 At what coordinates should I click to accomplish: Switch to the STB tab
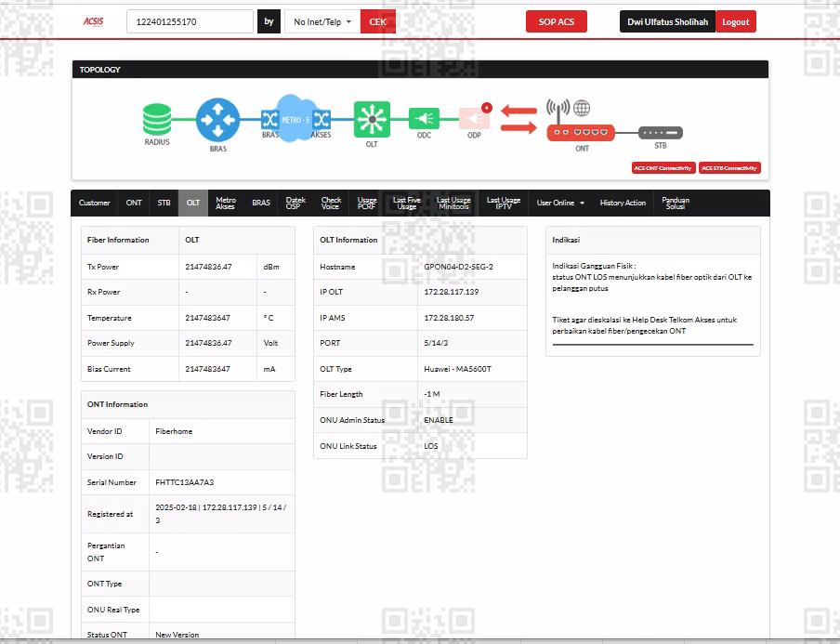point(164,204)
